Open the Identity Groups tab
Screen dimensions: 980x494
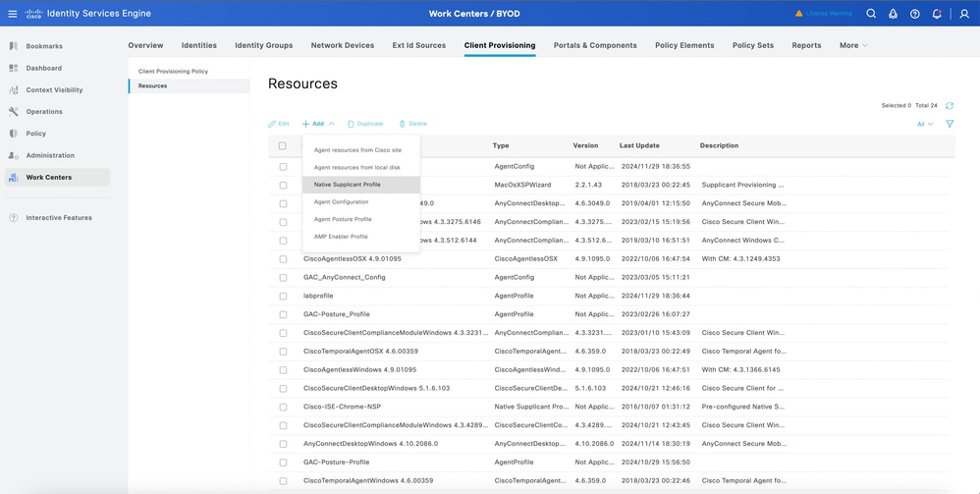tap(264, 45)
